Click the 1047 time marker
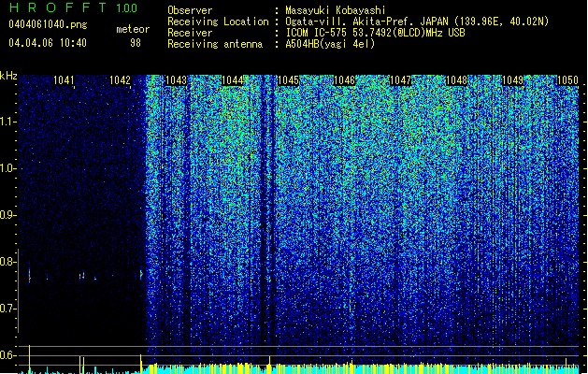Viewport: 588px width, 374px height. (x=400, y=80)
